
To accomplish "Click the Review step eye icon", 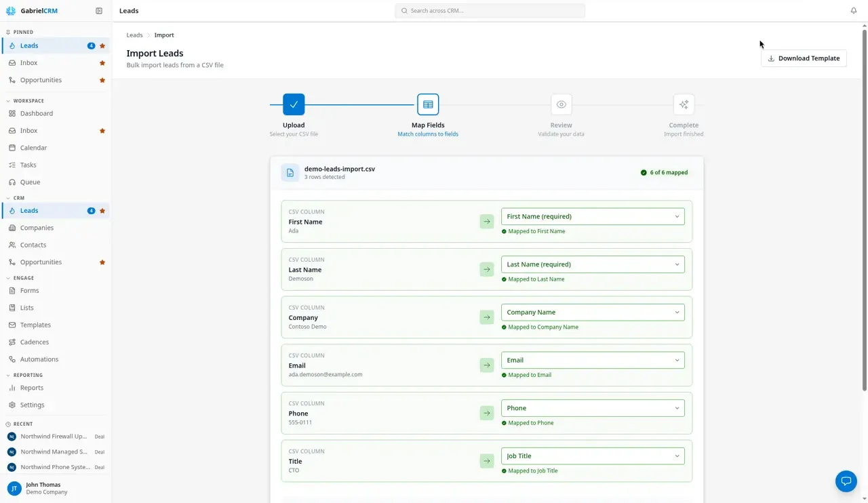I will coord(561,104).
